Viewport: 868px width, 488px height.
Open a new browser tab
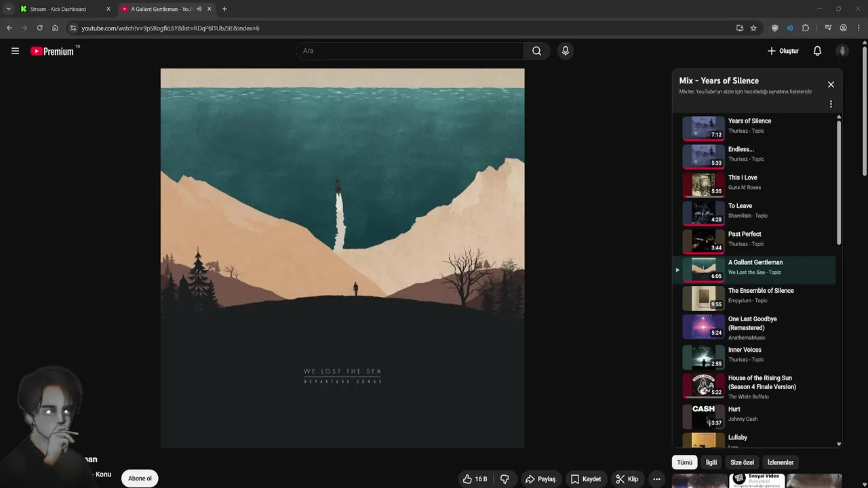coord(224,9)
